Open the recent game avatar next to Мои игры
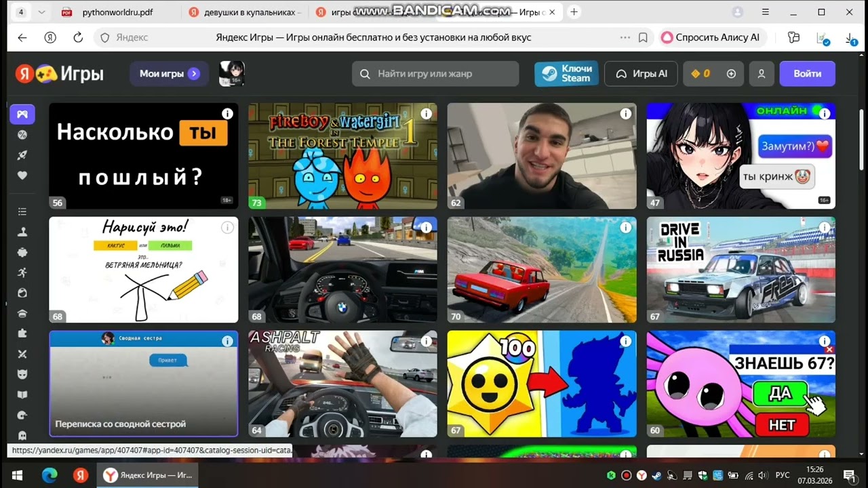Screen dimensions: 868x488 [232, 74]
